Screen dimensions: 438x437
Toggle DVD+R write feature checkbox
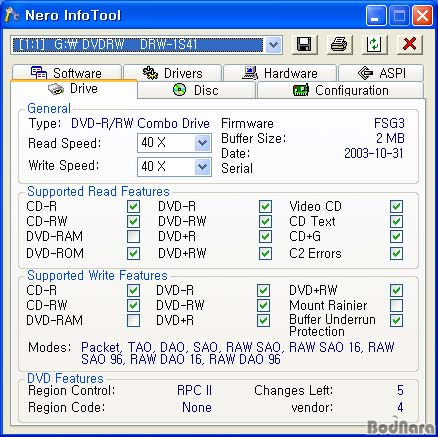click(263, 321)
